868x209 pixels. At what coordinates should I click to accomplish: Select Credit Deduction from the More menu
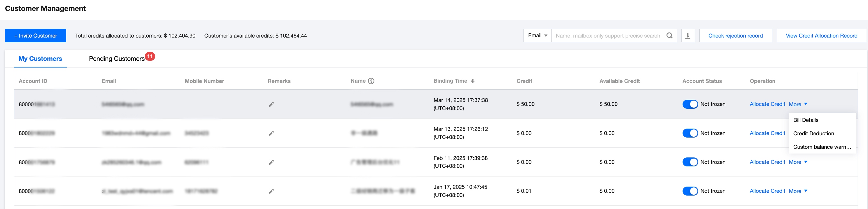click(x=813, y=134)
